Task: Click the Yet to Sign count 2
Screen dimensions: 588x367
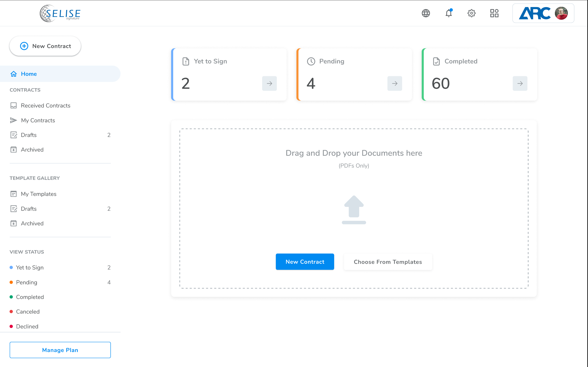Action: click(185, 83)
